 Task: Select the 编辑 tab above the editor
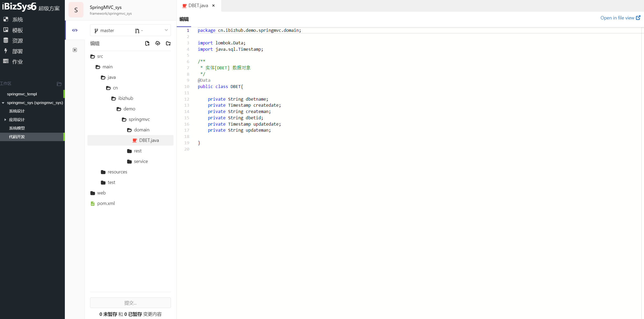[x=184, y=19]
